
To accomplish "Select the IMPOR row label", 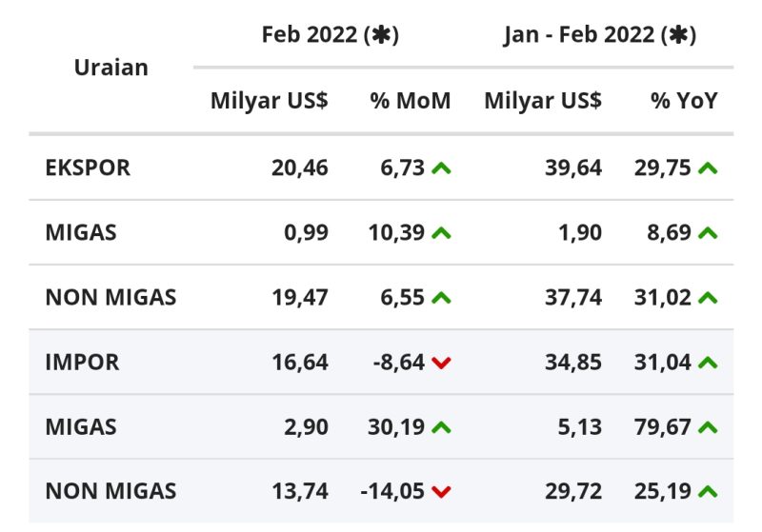I will (x=82, y=362).
